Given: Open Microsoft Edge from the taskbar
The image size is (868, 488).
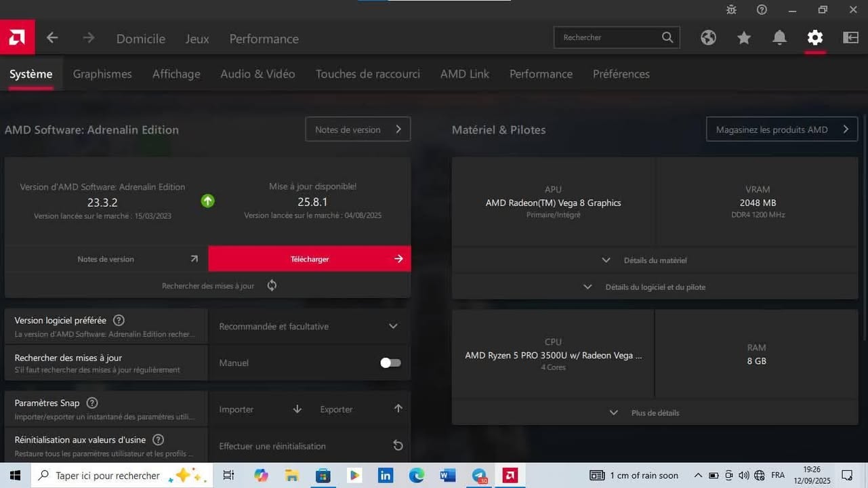Looking at the screenshot, I should pos(416,475).
